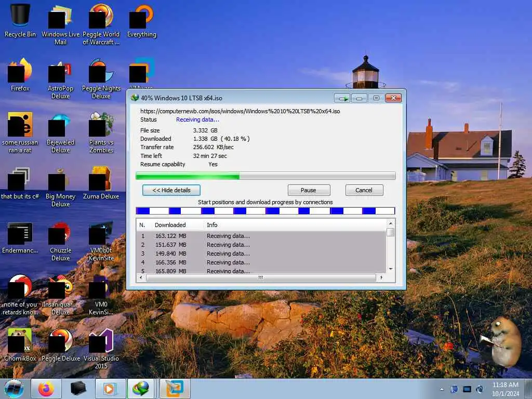Select connection row 4 with 166.356 MB
Viewport: 532px width, 399px height.
click(261, 262)
